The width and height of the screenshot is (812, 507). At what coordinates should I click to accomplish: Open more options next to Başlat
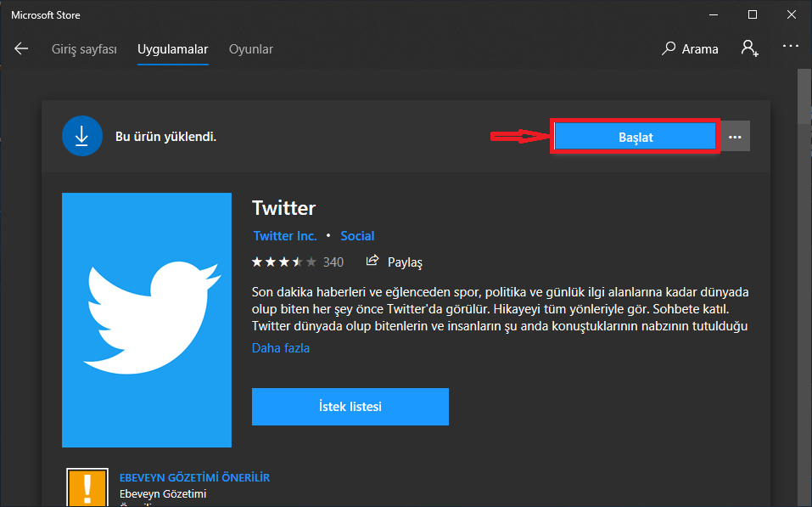[735, 137]
